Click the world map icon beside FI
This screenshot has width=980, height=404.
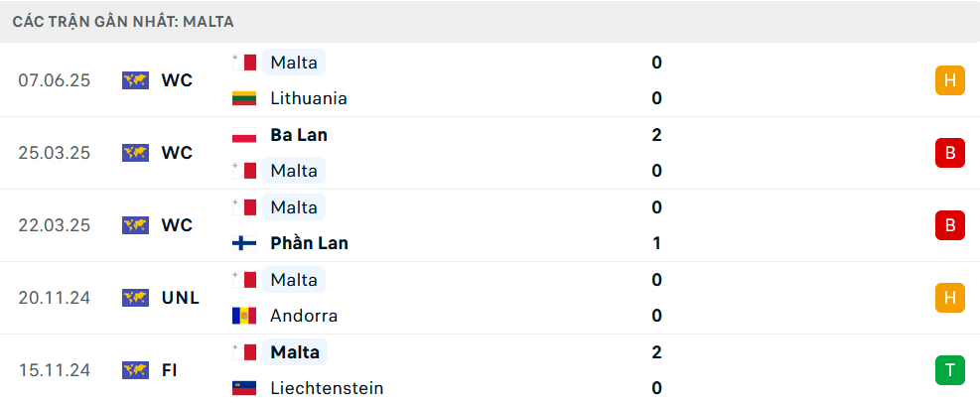[136, 370]
